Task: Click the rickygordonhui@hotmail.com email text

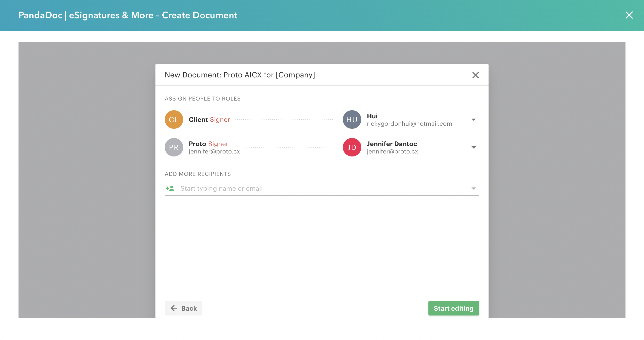Action: tap(409, 124)
